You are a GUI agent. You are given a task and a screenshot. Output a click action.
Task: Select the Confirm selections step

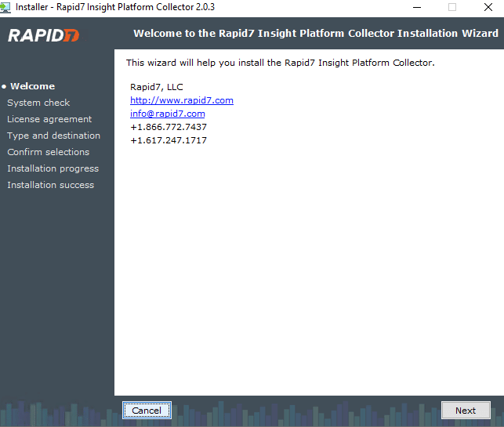[49, 152]
